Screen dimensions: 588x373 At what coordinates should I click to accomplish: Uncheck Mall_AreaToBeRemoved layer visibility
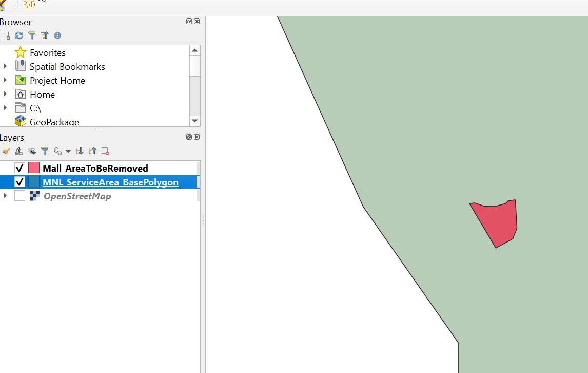click(19, 168)
